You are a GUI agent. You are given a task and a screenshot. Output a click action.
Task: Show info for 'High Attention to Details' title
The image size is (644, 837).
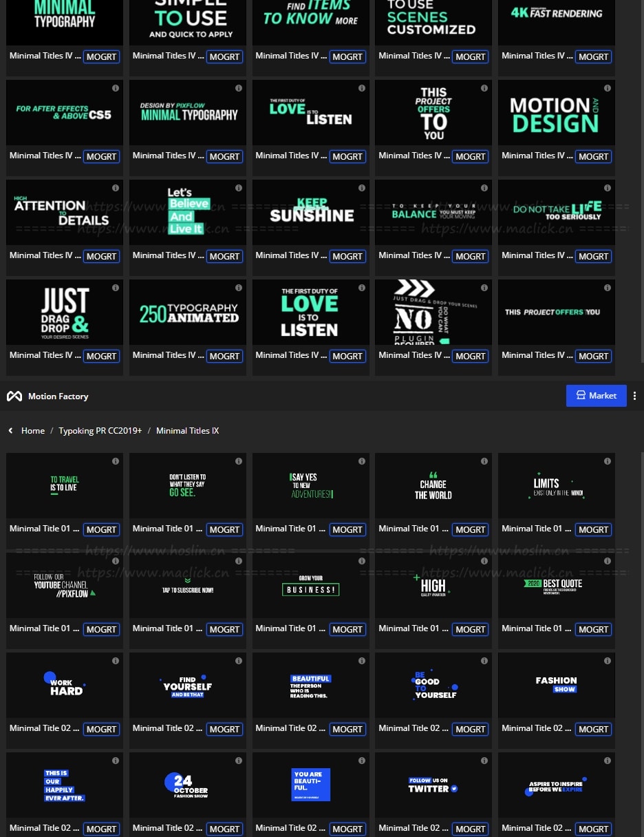[116, 188]
